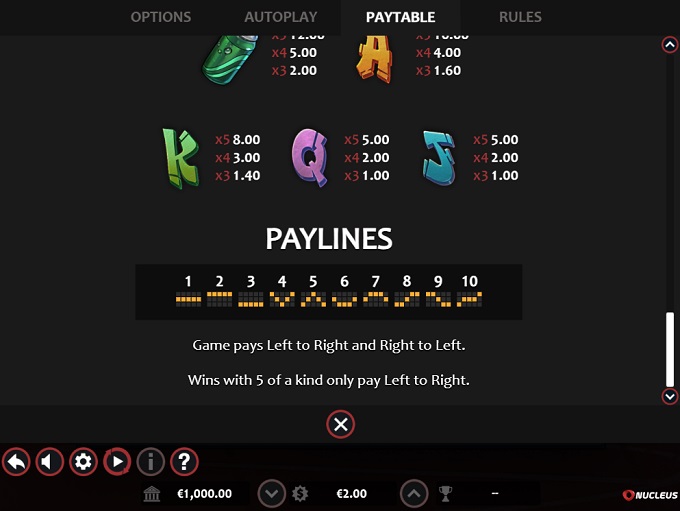Viewport: 680px width, 511px height.
Task: Increase bet with the up chevron
Action: tap(414, 494)
